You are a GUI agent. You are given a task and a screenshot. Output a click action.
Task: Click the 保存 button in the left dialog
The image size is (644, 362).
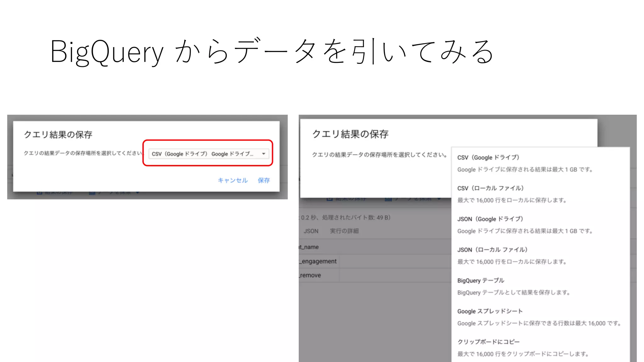click(x=264, y=180)
